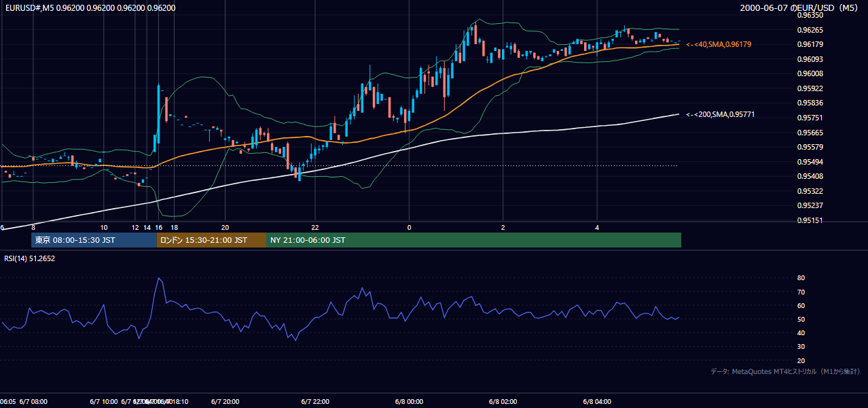The width and height of the screenshot is (868, 408).
Task: Click the price axis value 0.95922
Action: [x=810, y=88]
